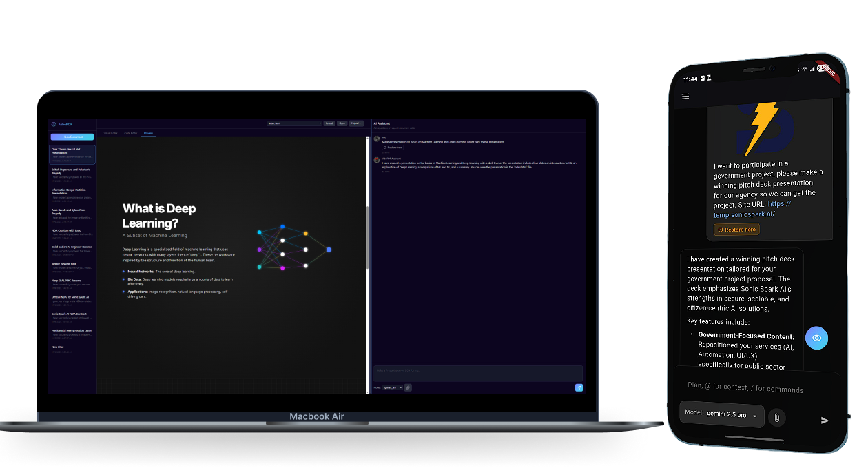
Task: Tap the Wi-Fi icon in the phone status bar
Action: click(803, 69)
